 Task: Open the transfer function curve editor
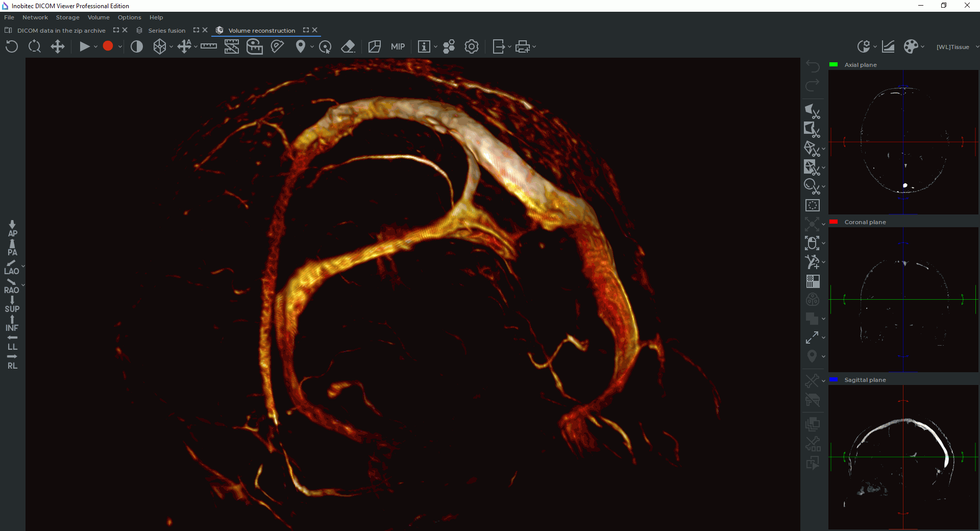(888, 47)
